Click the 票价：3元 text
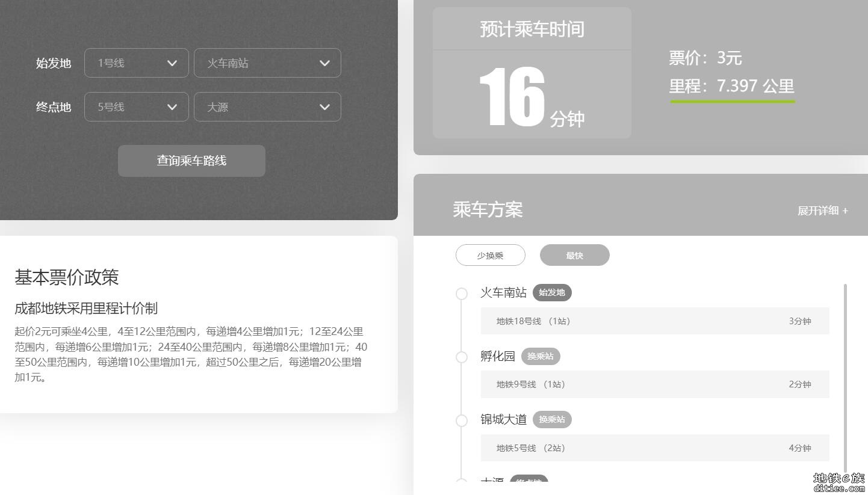Viewport: 868px width, 495px height. [705, 58]
